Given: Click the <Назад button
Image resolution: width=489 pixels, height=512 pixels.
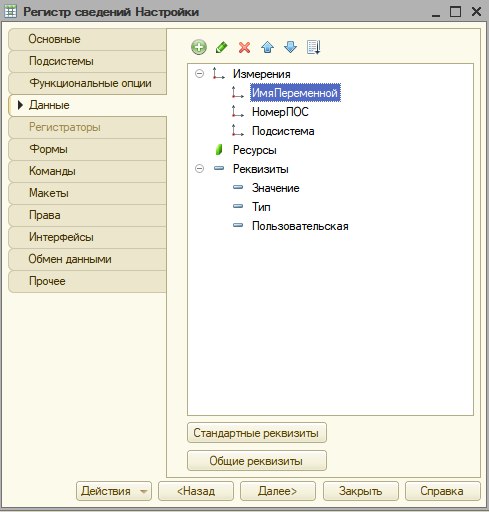Looking at the screenshot, I should (x=196, y=491).
